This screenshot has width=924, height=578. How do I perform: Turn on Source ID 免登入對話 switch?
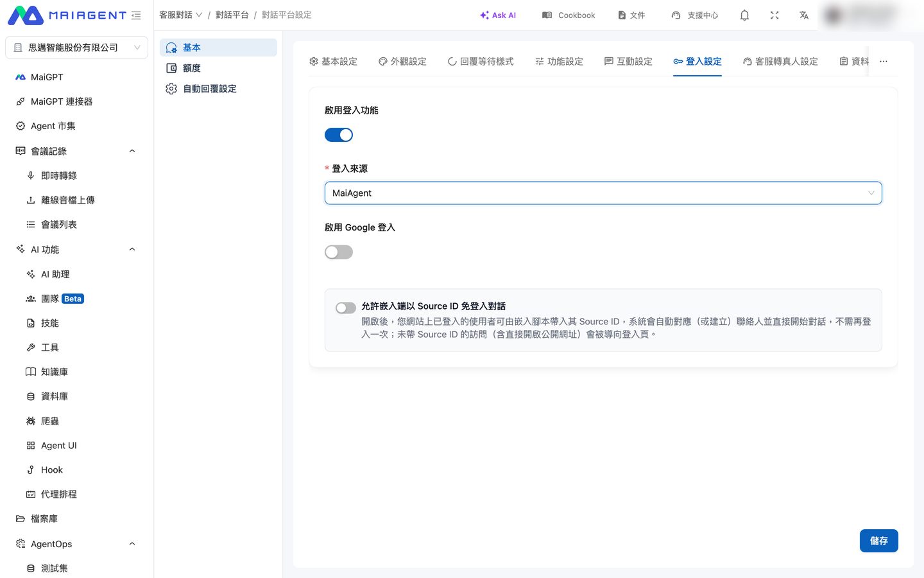click(x=346, y=308)
